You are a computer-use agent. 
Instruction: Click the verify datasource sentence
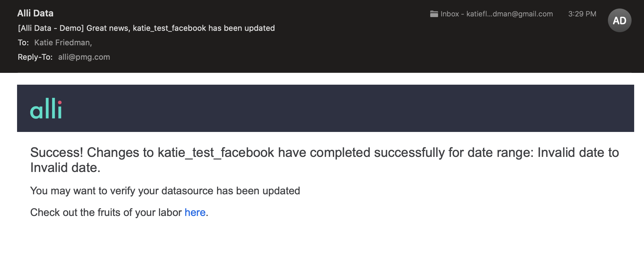(x=165, y=191)
